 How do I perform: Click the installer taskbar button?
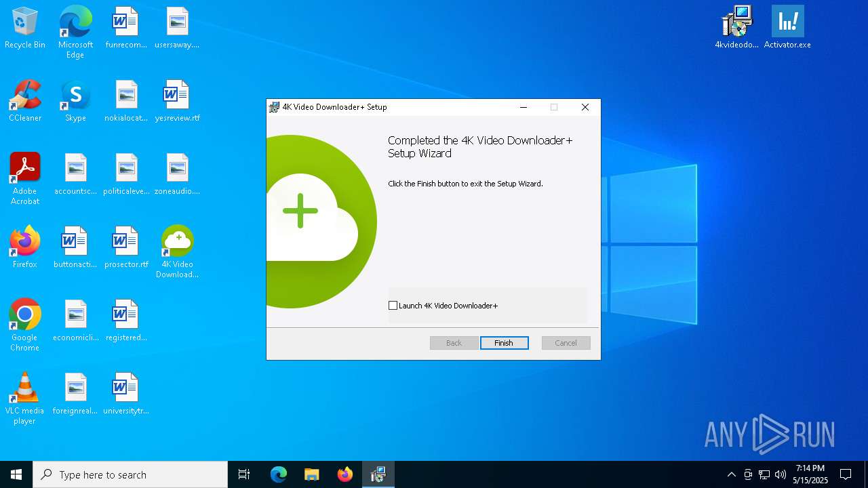(378, 474)
